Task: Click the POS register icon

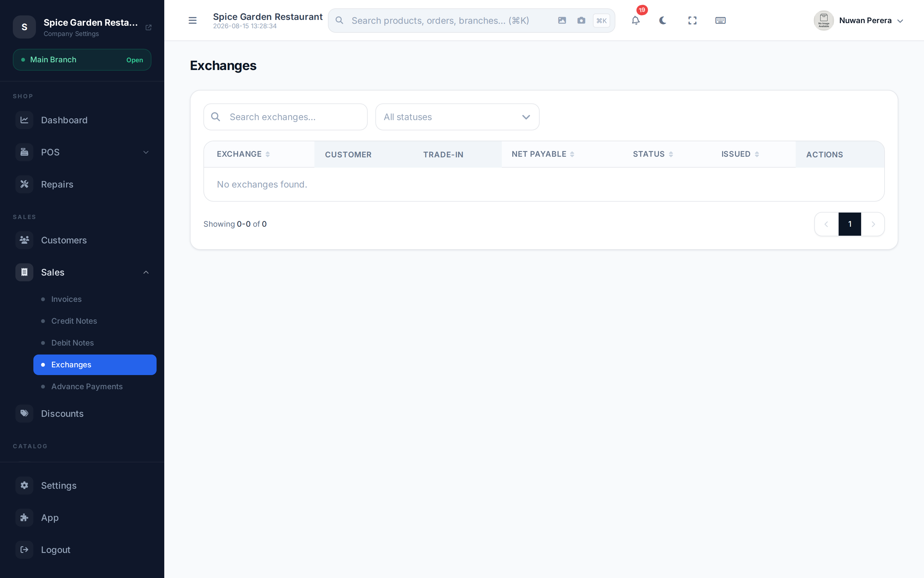Action: click(x=24, y=152)
